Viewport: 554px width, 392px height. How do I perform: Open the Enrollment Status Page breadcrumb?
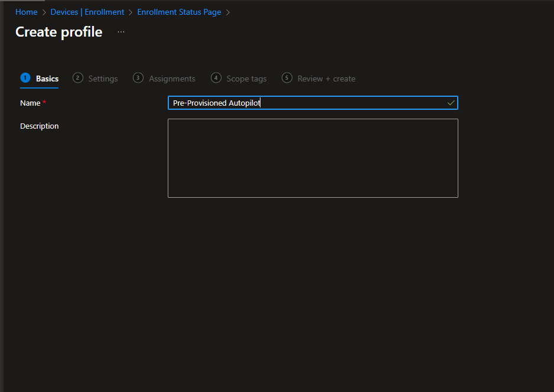(180, 12)
